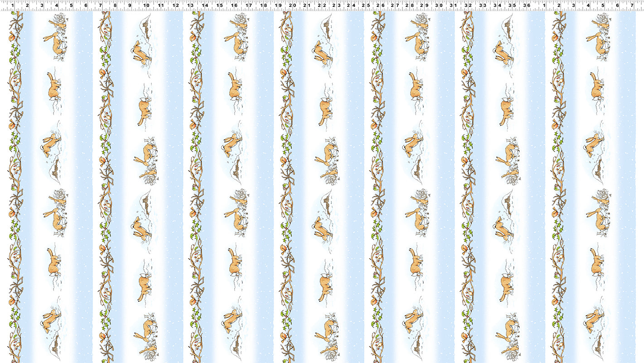This screenshot has width=644, height=363.
Task: Click the final 36 ruler mark
Action: click(527, 5)
